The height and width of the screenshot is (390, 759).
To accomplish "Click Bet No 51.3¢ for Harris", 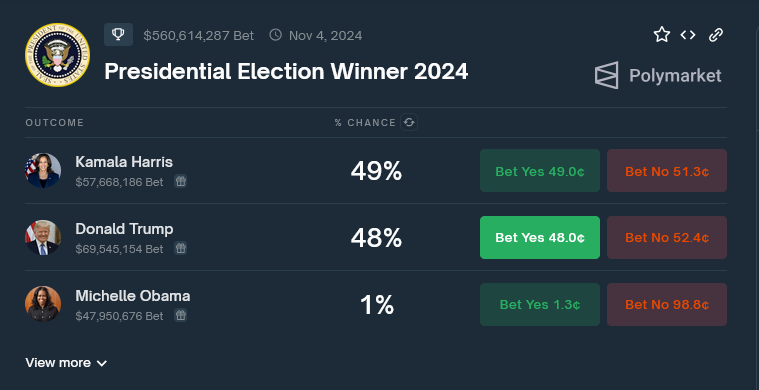I will coord(667,171).
